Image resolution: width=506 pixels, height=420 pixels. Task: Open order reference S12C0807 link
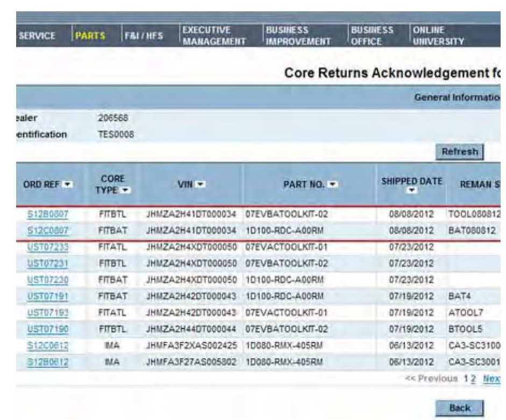pyautogui.click(x=48, y=228)
